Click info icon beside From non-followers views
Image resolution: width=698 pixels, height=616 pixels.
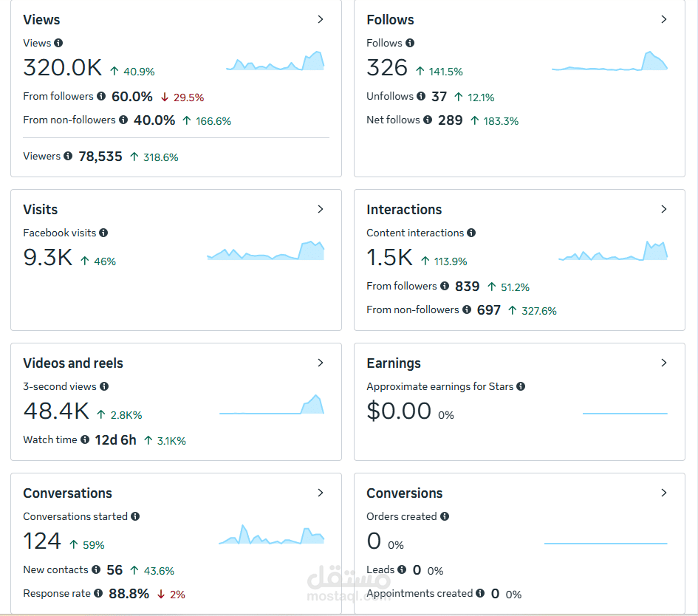[x=123, y=120]
